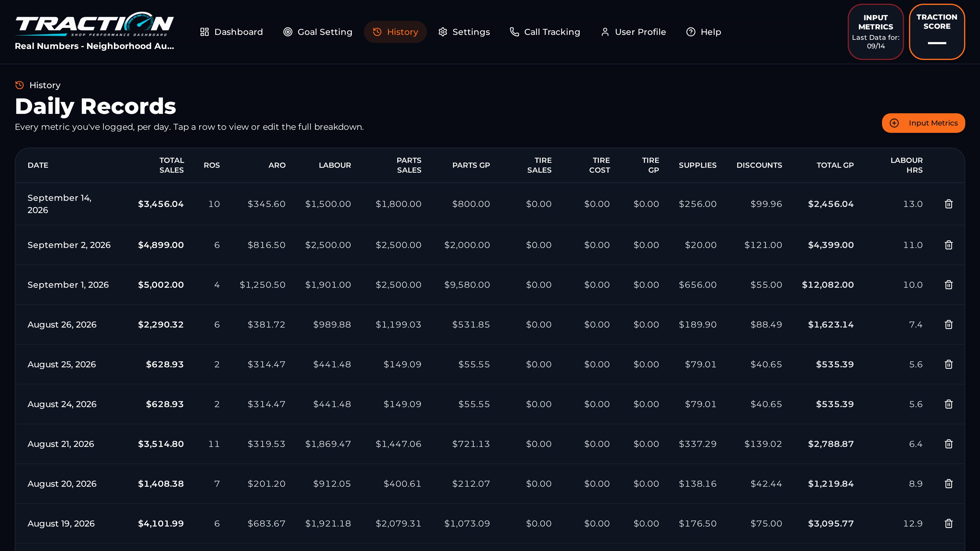Click the $1,408.38 total sales value
Screen dimensions: 980x551
point(160,484)
